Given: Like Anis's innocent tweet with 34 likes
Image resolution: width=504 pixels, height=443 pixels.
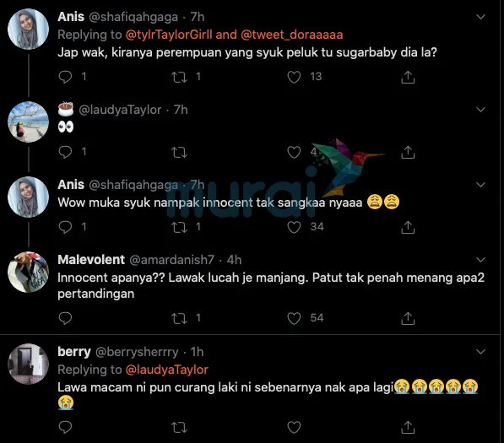Looking at the screenshot, I should (294, 228).
